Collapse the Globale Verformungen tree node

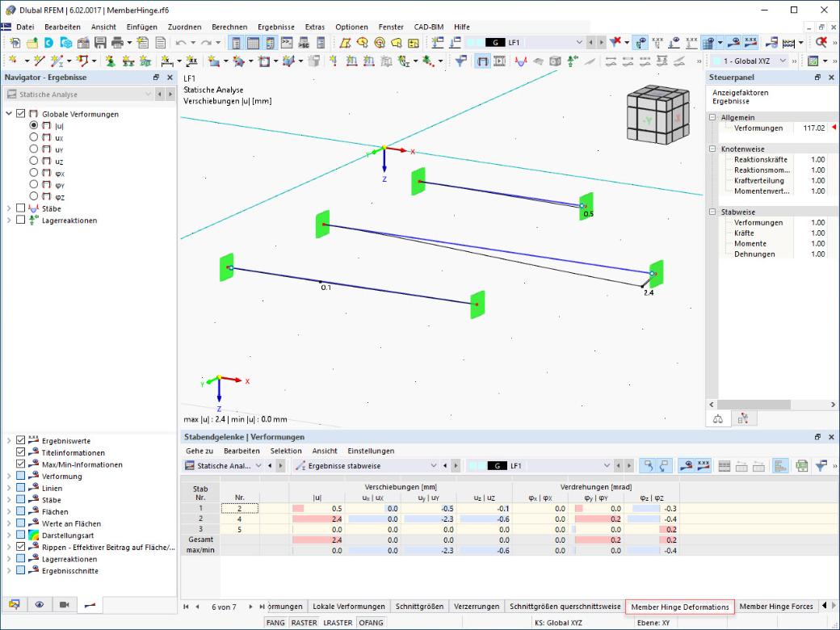9,114
